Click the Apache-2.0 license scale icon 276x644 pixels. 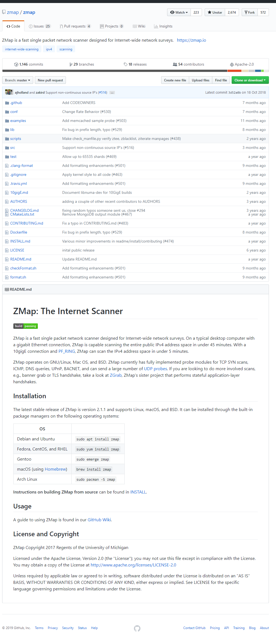(232, 65)
